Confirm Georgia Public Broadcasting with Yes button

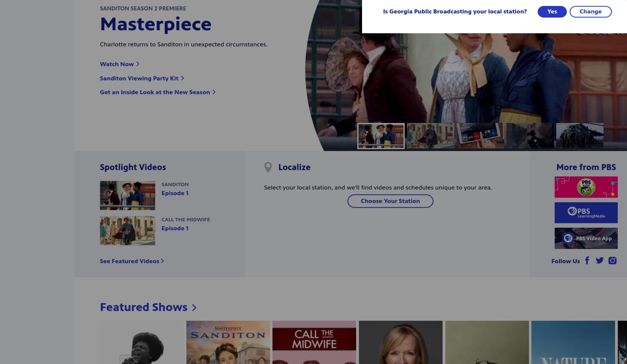tap(552, 11)
